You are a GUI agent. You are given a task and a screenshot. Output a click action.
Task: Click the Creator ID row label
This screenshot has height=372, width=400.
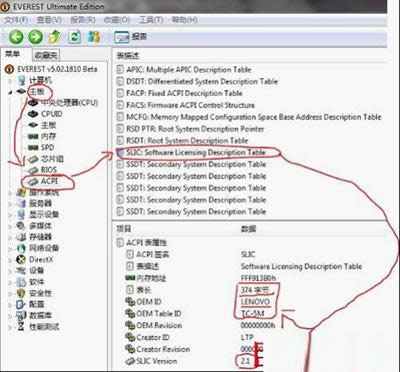point(153,337)
